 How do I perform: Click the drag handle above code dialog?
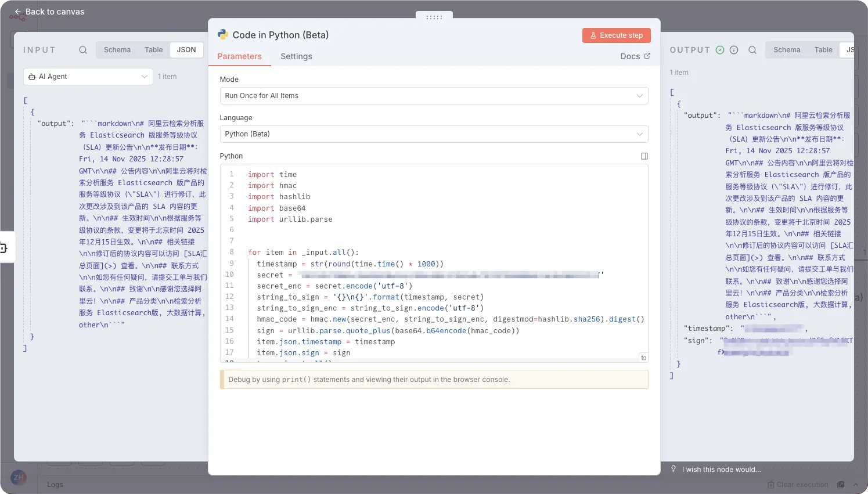434,17
